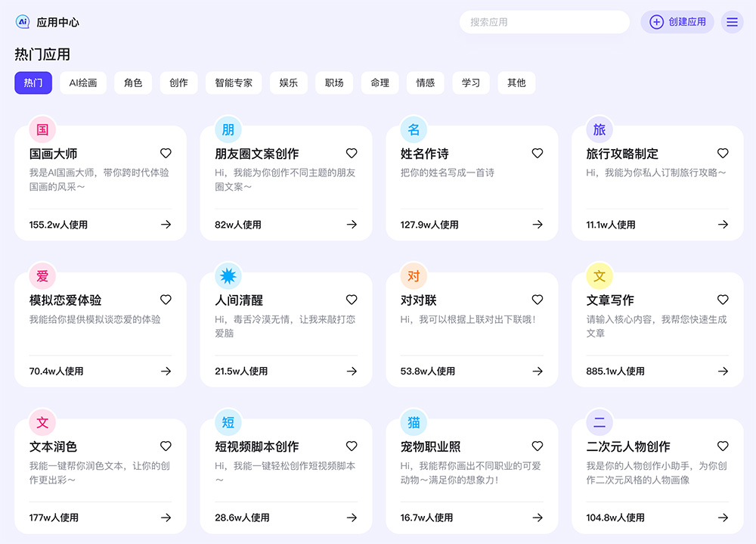Click the 二次元人物创作 app icon
This screenshot has width=756, height=544.
click(x=599, y=423)
